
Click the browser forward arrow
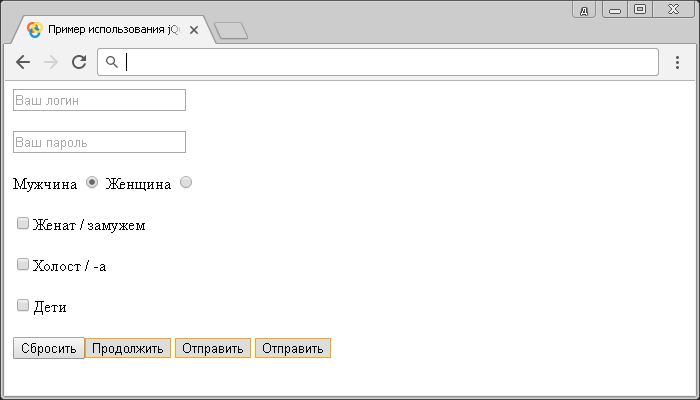pos(51,62)
